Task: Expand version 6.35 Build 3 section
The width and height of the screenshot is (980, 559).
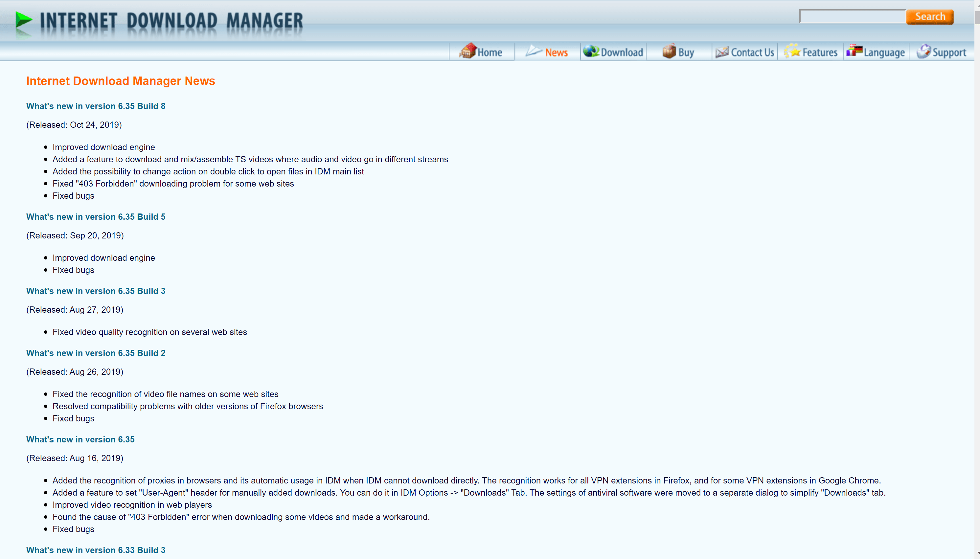Action: 96,291
